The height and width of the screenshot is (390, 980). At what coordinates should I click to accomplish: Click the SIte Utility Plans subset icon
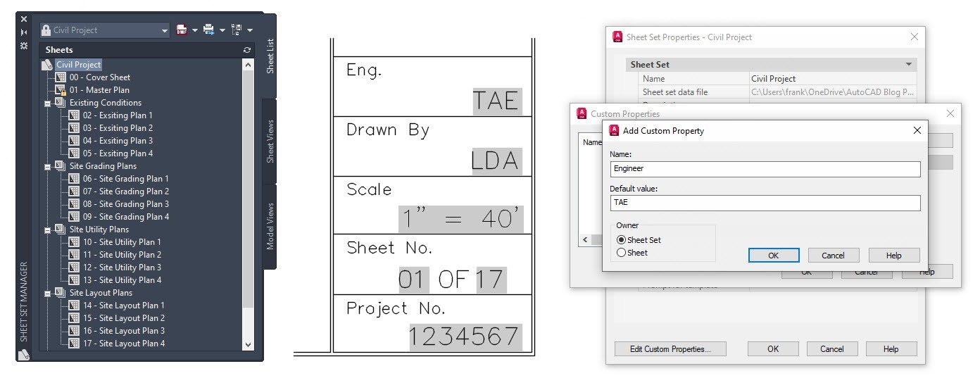point(61,229)
